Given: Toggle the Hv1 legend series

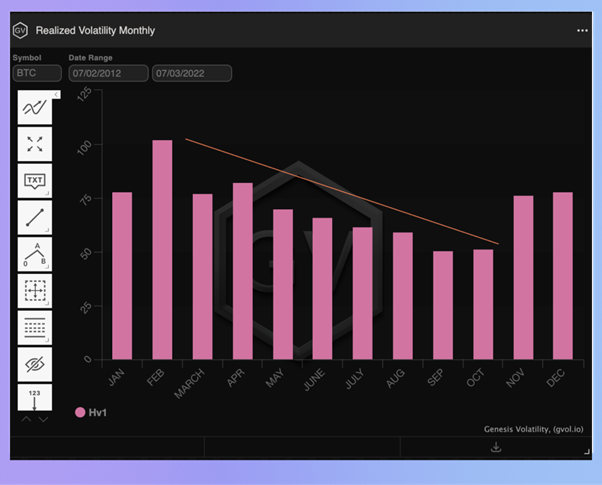Looking at the screenshot, I should point(91,412).
